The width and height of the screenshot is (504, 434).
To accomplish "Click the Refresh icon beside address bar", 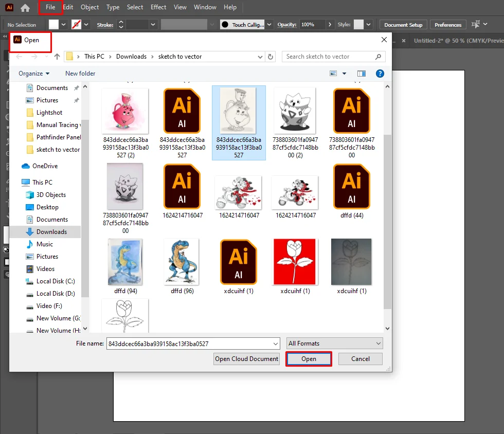I will click(271, 57).
